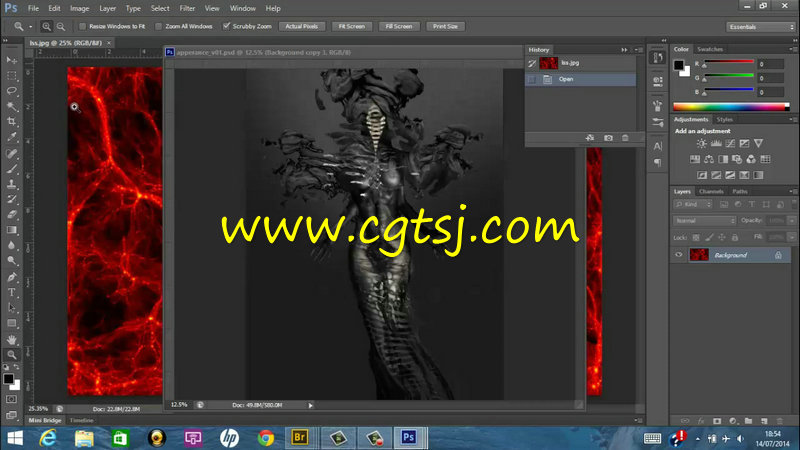Click Zoom In mode in options bar
Screen dimensions: 800x450
tap(46, 27)
